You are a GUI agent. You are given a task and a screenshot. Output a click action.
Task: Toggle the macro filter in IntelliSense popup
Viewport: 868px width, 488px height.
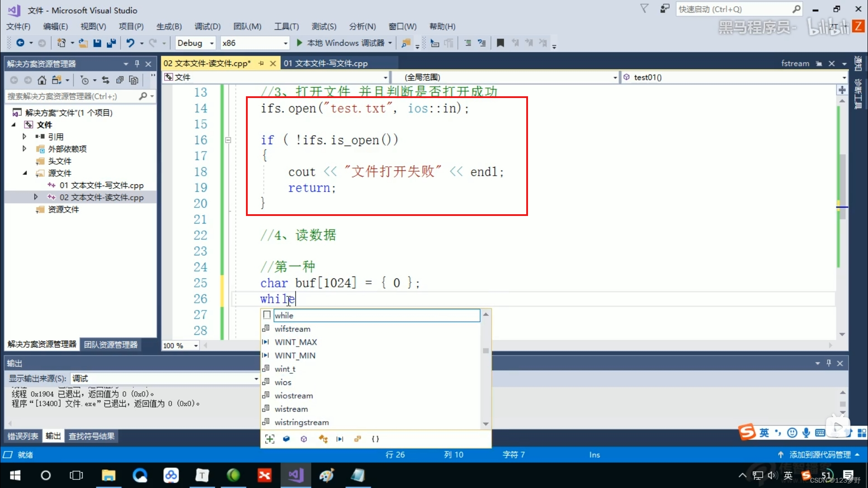pos(340,439)
